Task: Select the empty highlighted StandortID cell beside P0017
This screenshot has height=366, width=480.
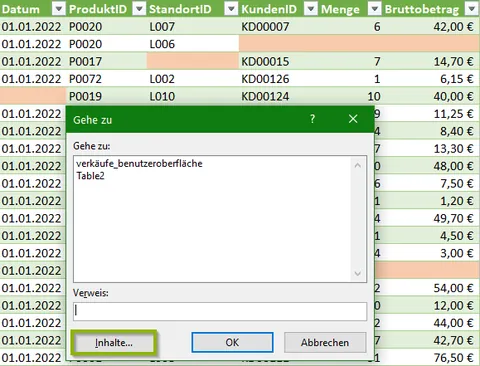Action: [x=193, y=61]
